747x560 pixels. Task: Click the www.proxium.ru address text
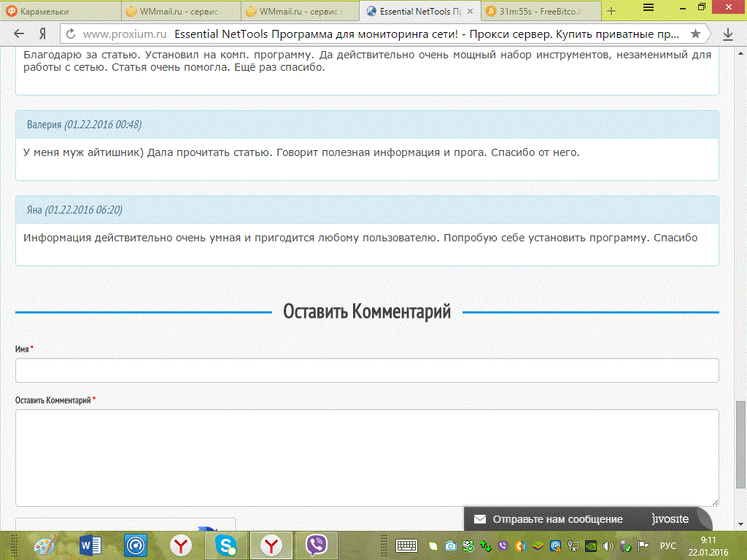(x=124, y=34)
